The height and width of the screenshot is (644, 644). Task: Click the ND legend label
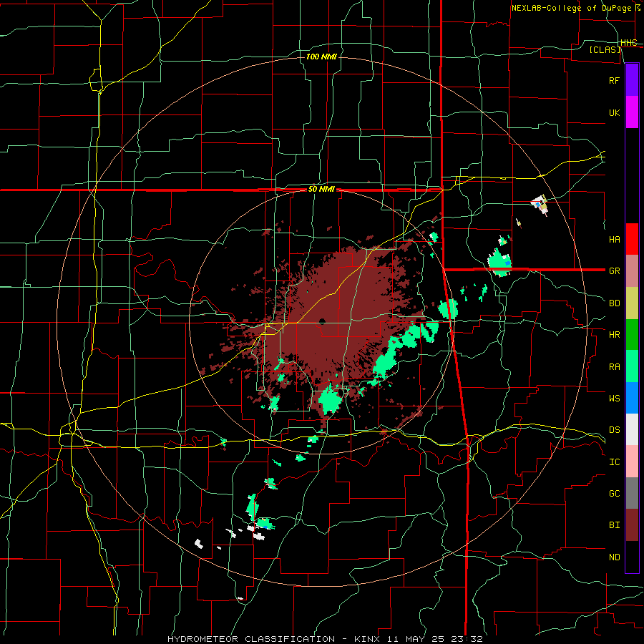point(614,557)
